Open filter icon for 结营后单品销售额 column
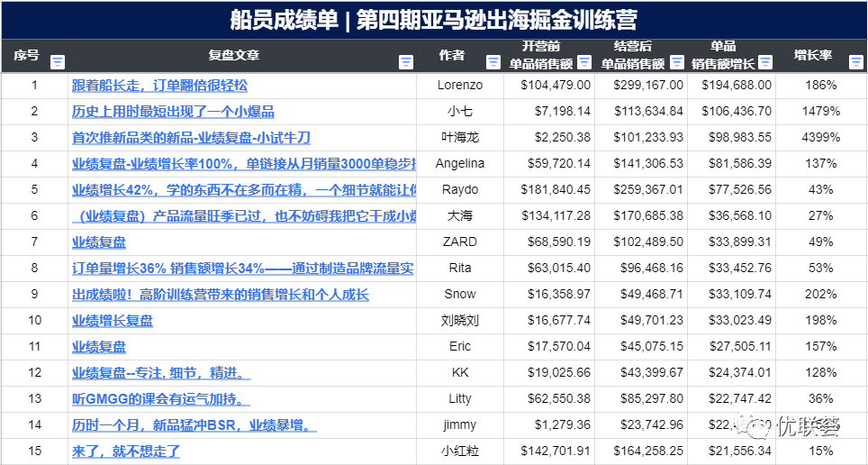Viewport: 868px width, 465px height. click(677, 62)
